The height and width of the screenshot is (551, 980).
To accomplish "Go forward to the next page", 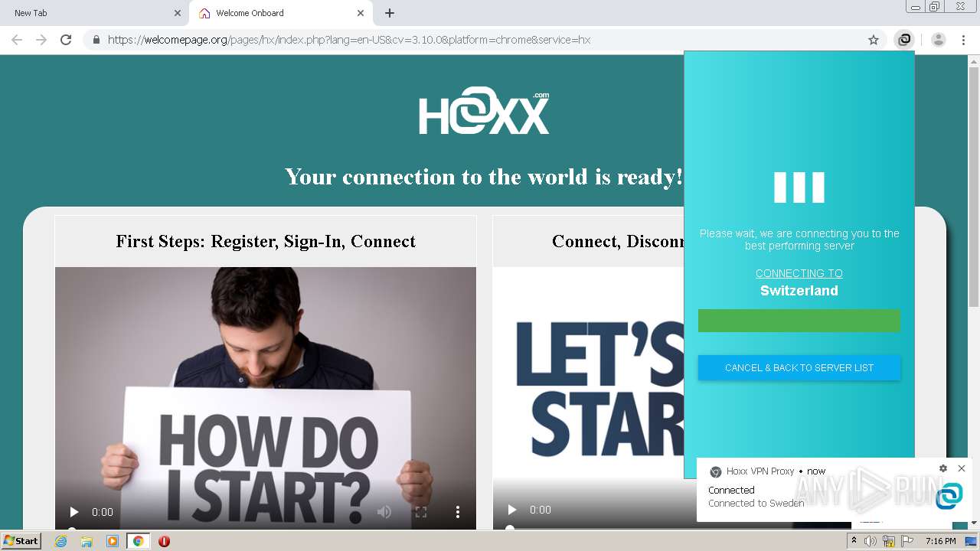I will 41,40.
